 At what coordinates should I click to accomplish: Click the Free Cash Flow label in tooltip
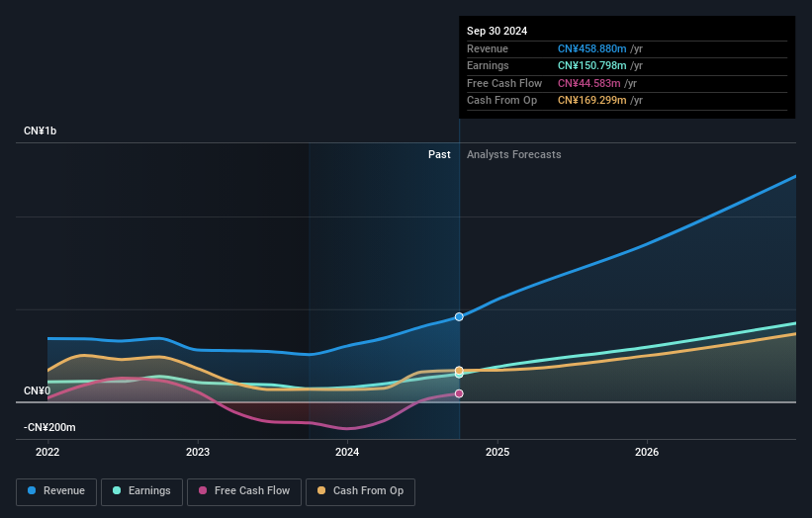(x=504, y=83)
